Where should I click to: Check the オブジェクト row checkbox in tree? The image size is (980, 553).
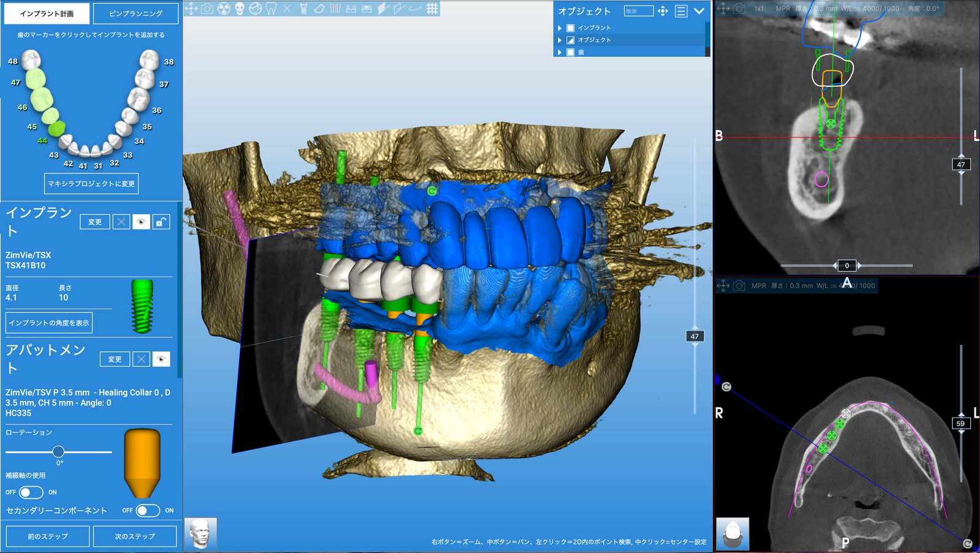point(570,40)
